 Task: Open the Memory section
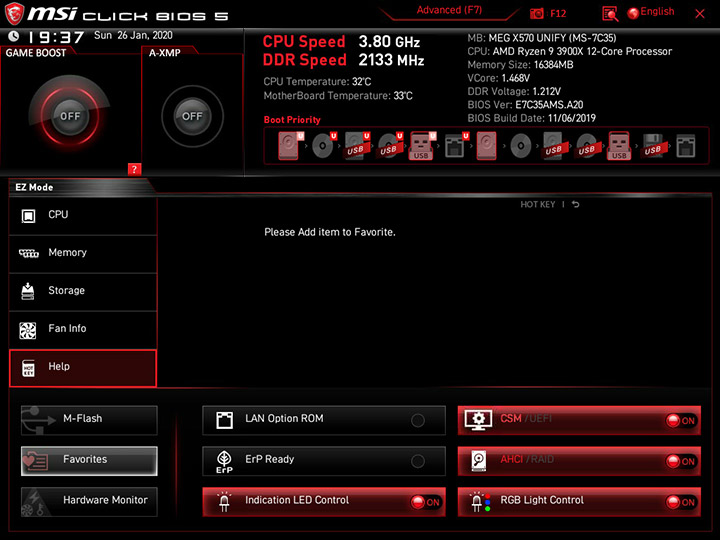pyautogui.click(x=83, y=254)
